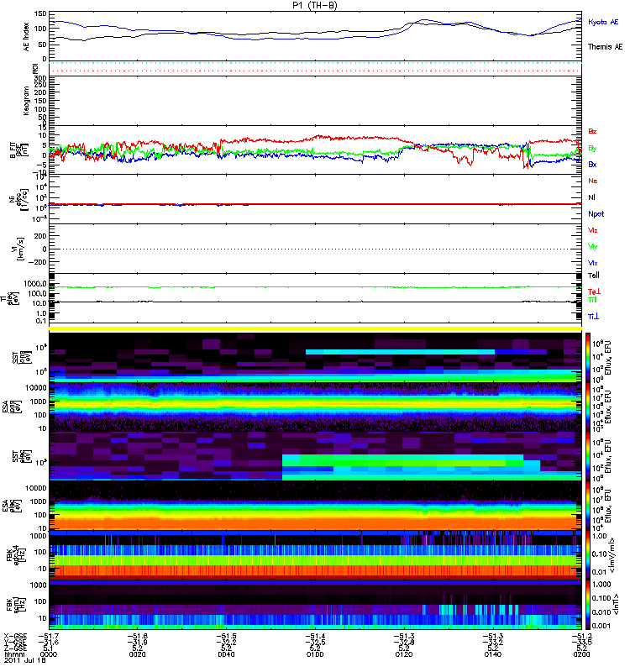
Task: Click the FBK mV/m electric field color bar
Action: (x=588, y=554)
